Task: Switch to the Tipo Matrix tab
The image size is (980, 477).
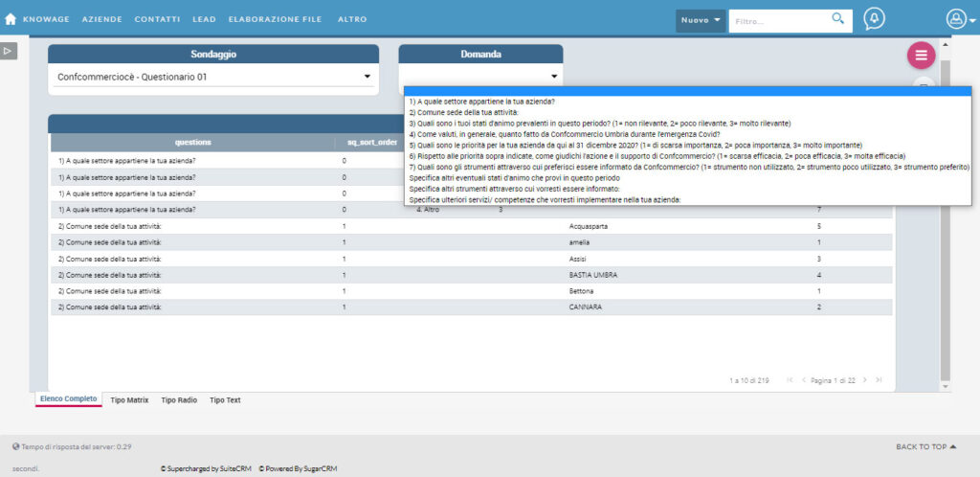Action: tap(129, 399)
